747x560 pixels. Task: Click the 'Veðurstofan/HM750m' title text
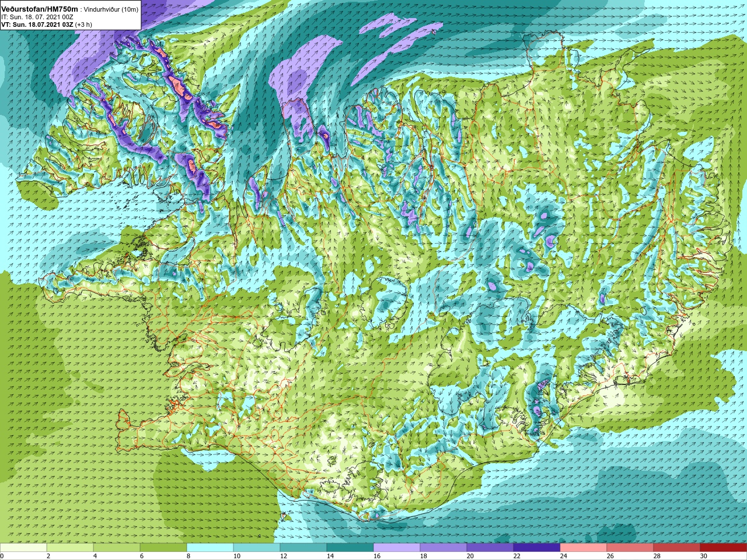coord(40,9)
